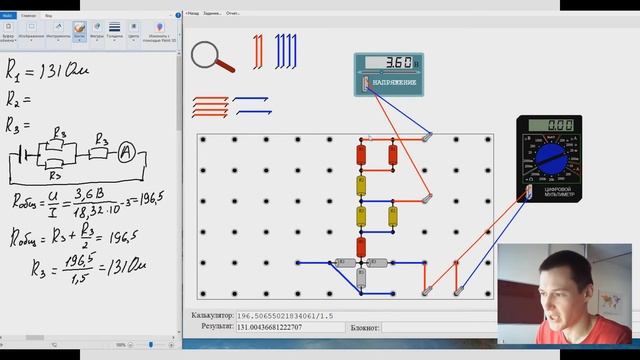Open the Отчет menu in lab app
This screenshot has width=640, height=360.
pyautogui.click(x=233, y=13)
